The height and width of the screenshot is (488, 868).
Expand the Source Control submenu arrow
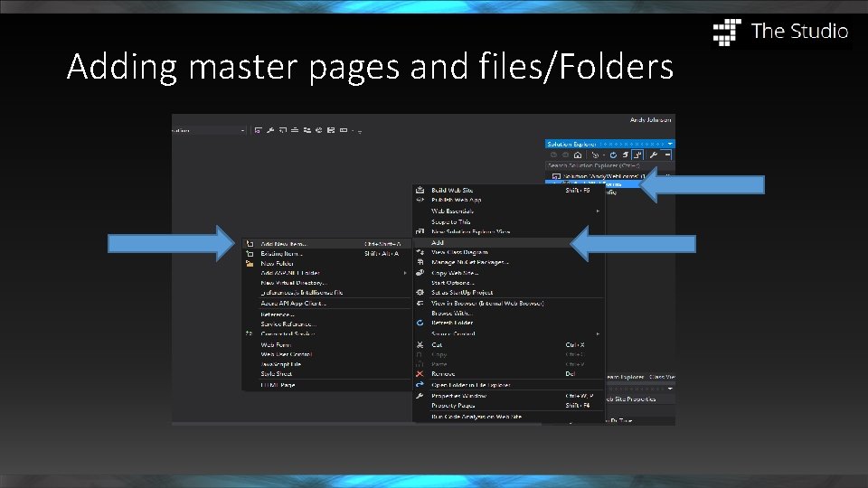[598, 333]
